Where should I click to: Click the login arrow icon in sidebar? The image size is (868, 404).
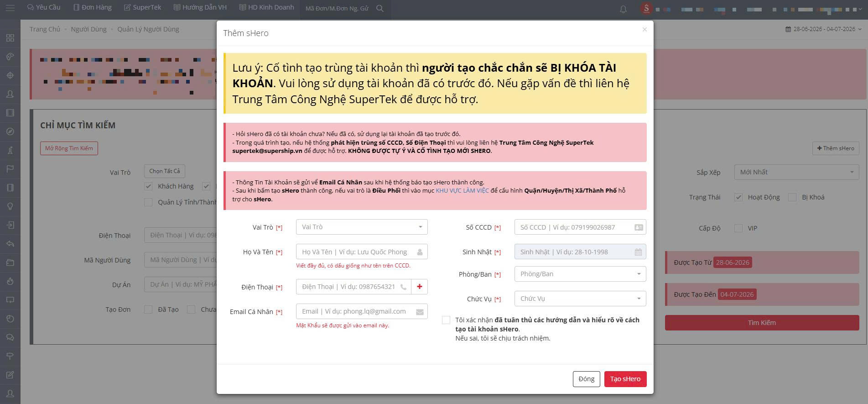(x=10, y=225)
